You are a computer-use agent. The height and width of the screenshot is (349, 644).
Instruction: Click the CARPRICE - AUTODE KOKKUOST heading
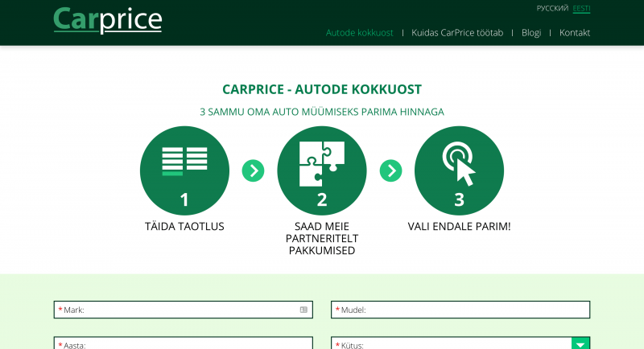(x=322, y=89)
